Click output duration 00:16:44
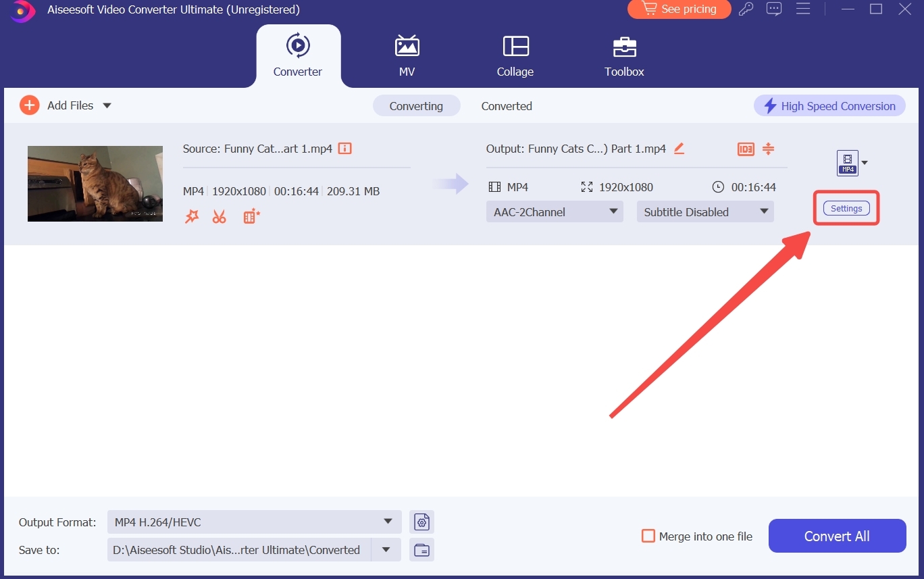 point(754,187)
